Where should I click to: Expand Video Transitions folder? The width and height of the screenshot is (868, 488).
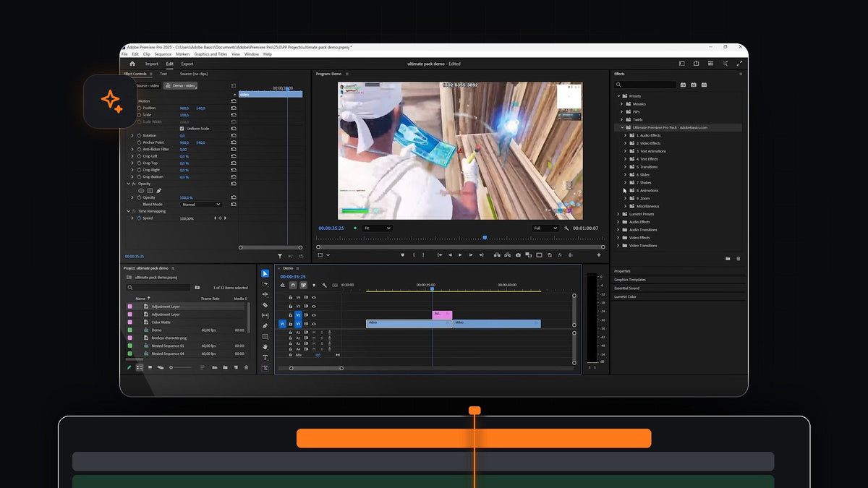tap(618, 245)
